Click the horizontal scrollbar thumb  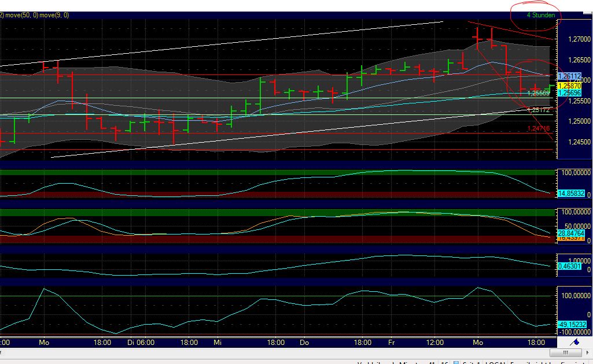point(566,351)
